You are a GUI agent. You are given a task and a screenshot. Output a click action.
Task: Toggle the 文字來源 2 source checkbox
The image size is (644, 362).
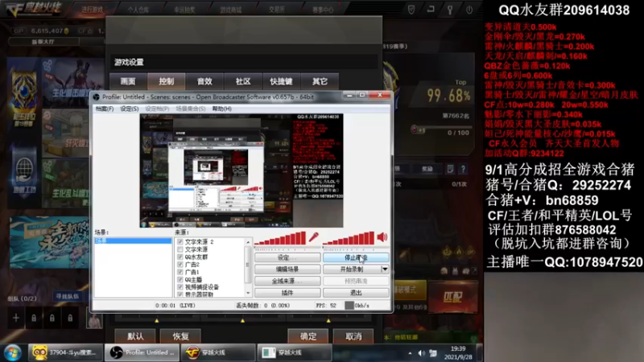180,242
